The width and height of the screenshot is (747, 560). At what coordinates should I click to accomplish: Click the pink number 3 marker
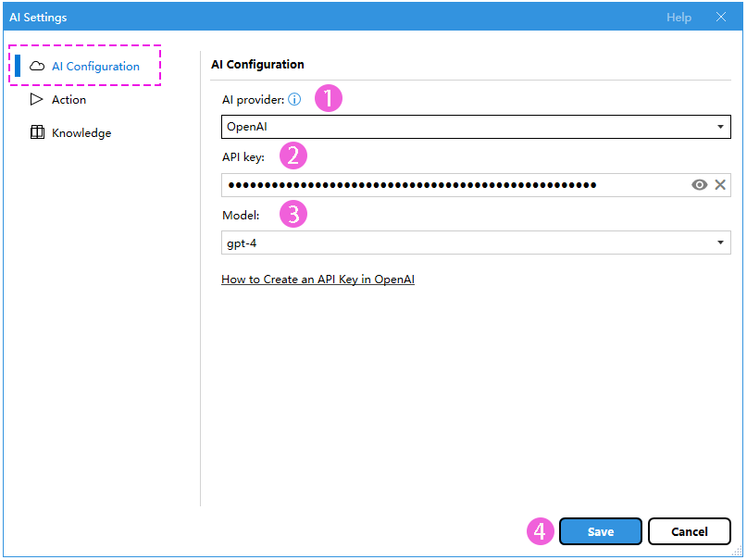[293, 215]
